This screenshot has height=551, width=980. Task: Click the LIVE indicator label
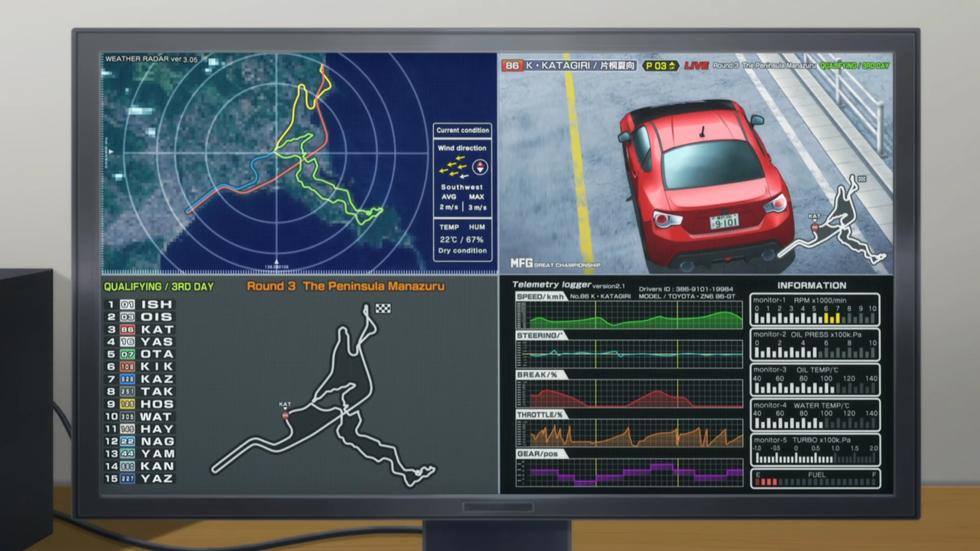[696, 66]
